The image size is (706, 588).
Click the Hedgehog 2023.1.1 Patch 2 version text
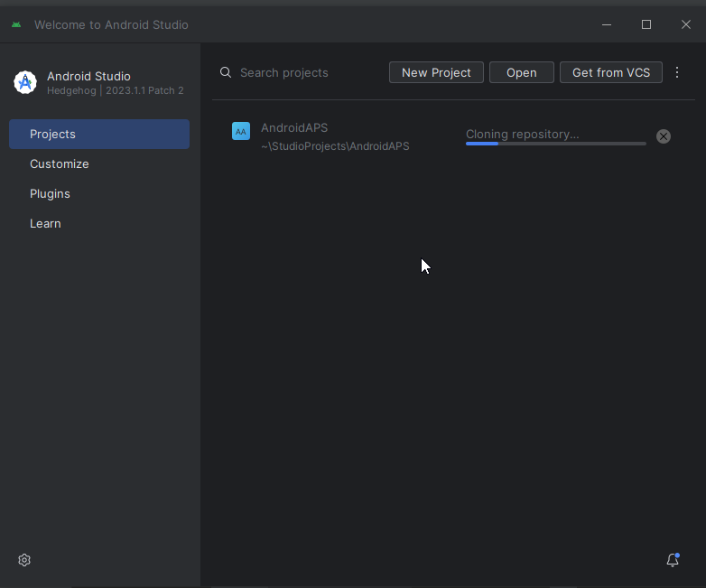tap(116, 90)
